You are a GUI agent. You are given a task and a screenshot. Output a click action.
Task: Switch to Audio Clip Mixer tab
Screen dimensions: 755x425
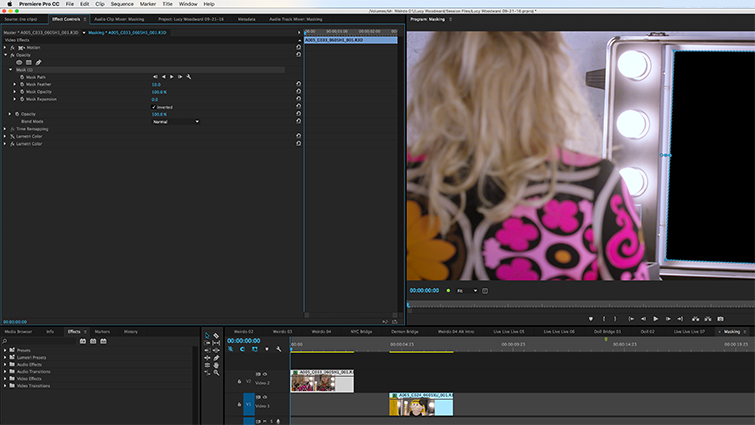(x=119, y=19)
